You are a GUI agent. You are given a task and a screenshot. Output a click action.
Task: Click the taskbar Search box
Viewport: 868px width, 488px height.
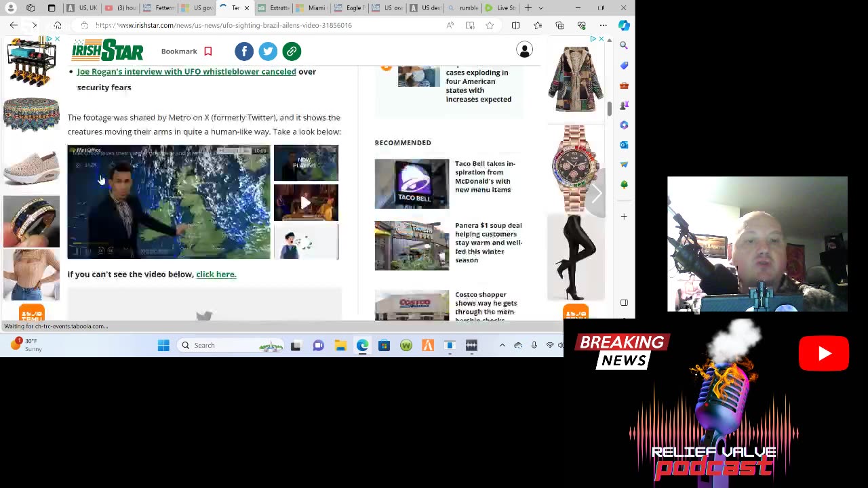(231, 346)
